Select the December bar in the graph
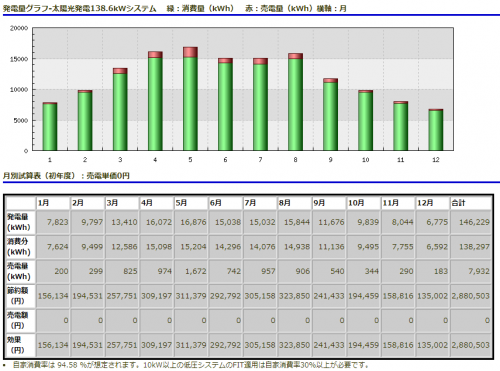The image size is (500, 371). click(436, 130)
